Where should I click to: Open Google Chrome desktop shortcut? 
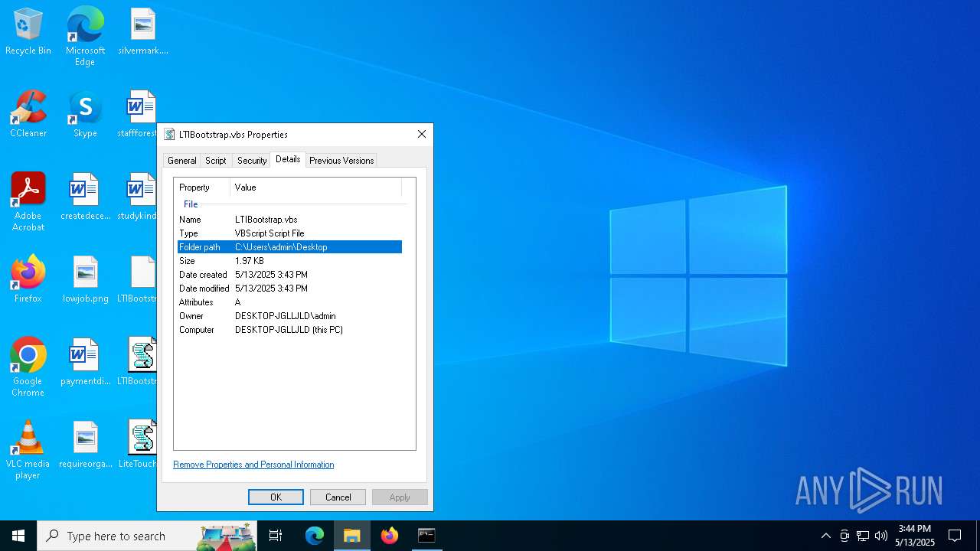point(28,367)
